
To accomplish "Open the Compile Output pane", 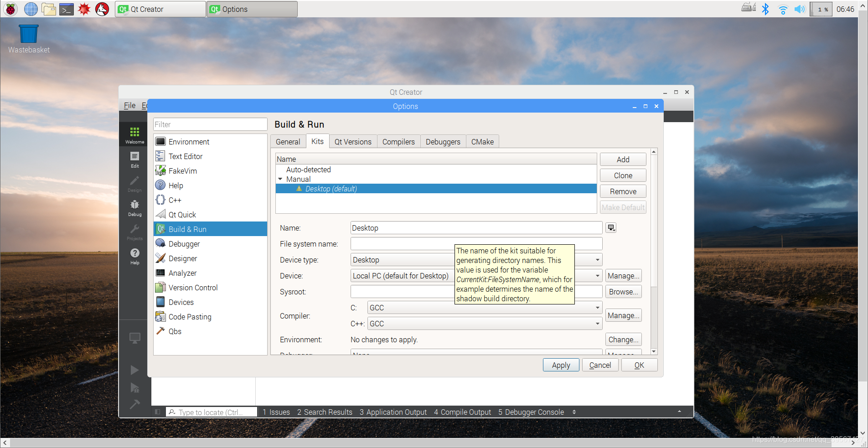I will point(462,412).
